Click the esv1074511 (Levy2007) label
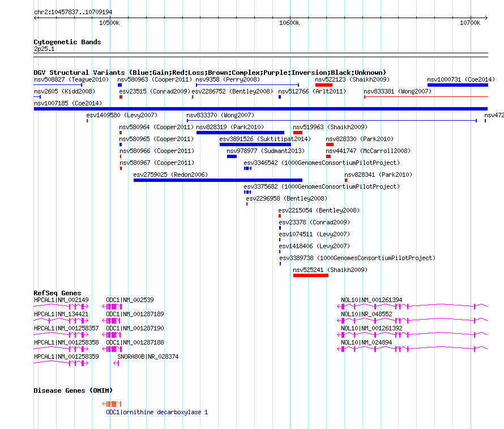The width and height of the screenshot is (504, 429). pos(314,234)
